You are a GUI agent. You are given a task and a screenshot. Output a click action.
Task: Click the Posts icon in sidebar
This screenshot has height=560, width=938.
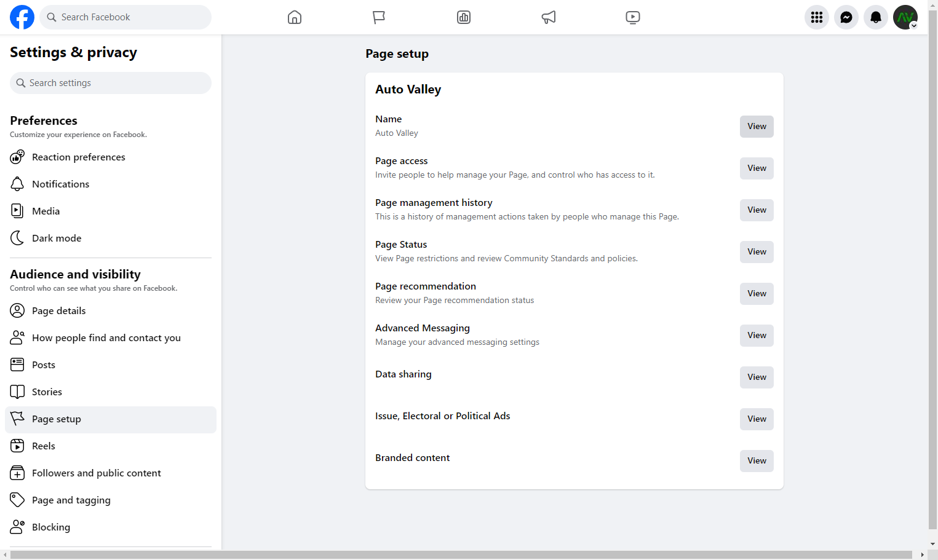tap(17, 365)
